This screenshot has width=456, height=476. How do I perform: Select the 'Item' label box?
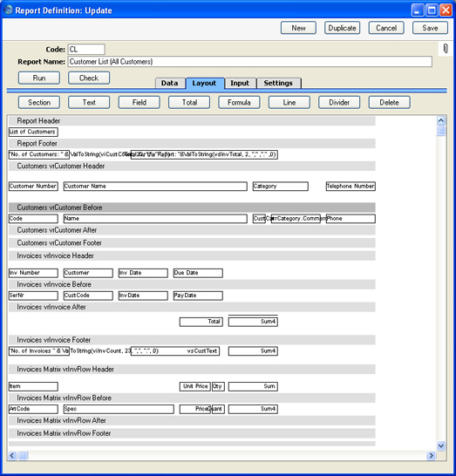[x=33, y=386]
